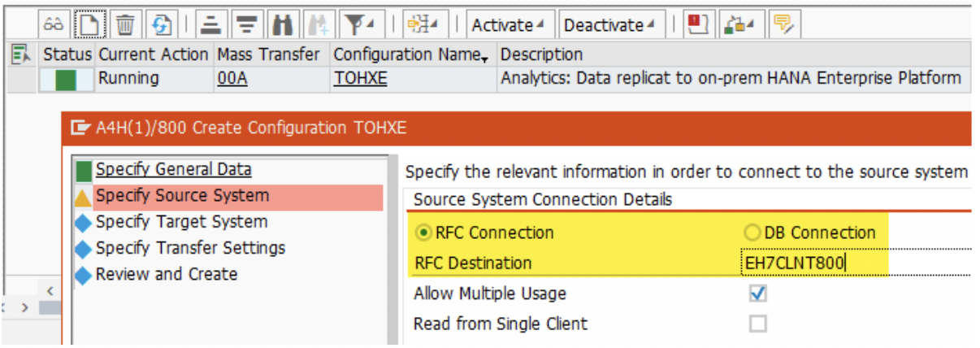Click the Sort descending icon
980x348 pixels.
click(x=246, y=25)
